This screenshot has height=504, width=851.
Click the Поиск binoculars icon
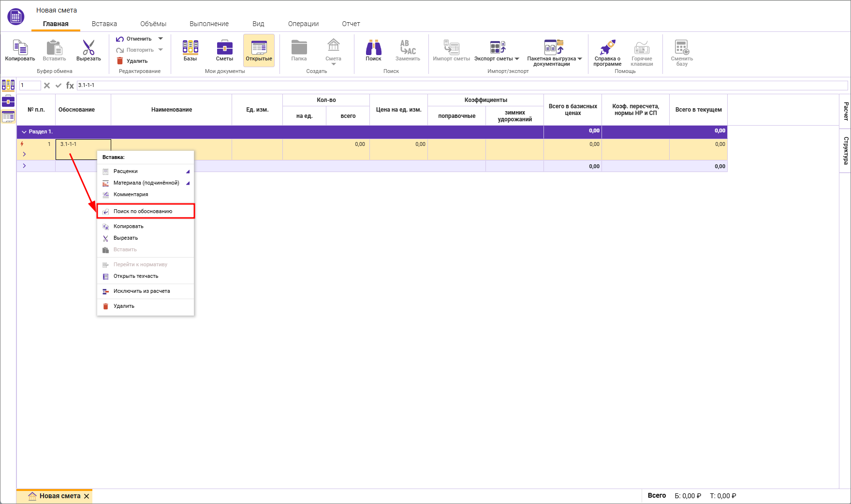(373, 48)
